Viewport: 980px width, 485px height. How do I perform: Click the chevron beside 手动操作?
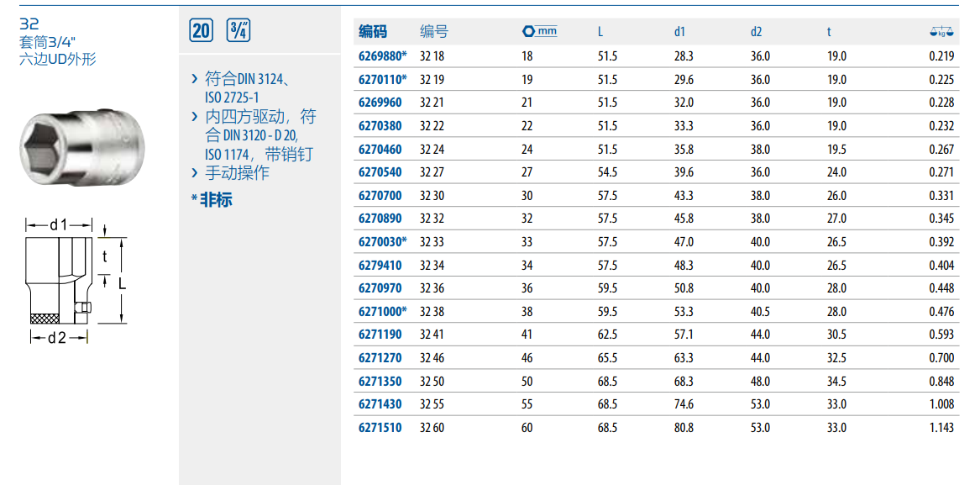tap(195, 173)
